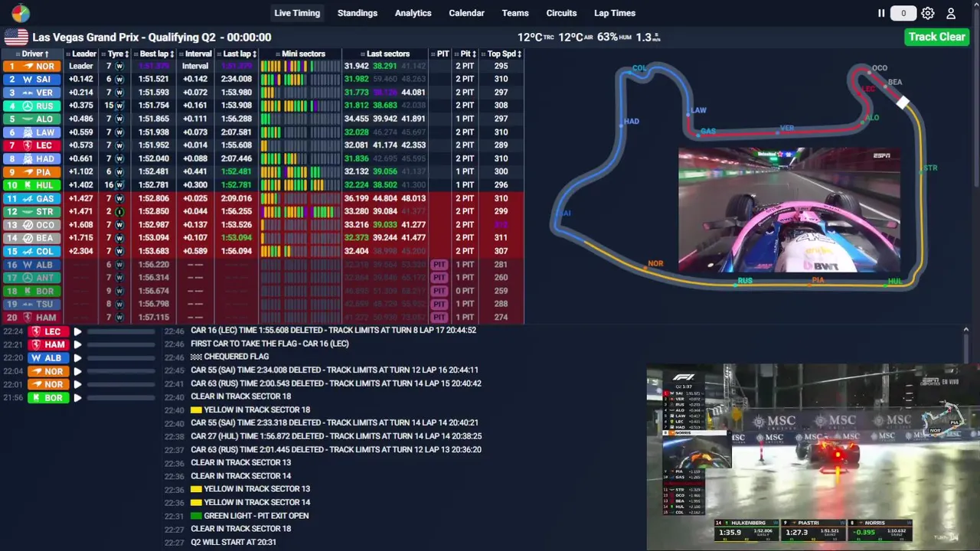The width and height of the screenshot is (980, 551).
Task: Click the onboard camera video over track map
Action: click(789, 210)
